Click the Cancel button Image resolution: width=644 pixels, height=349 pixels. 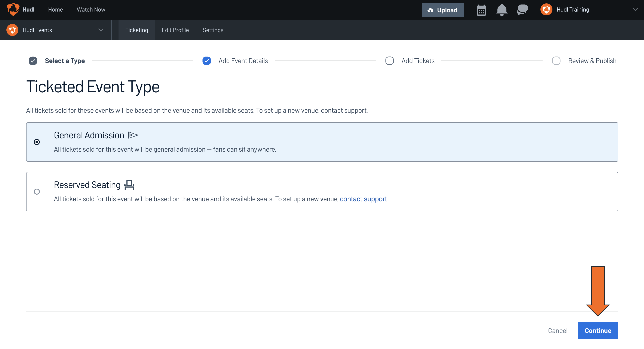[558, 331]
